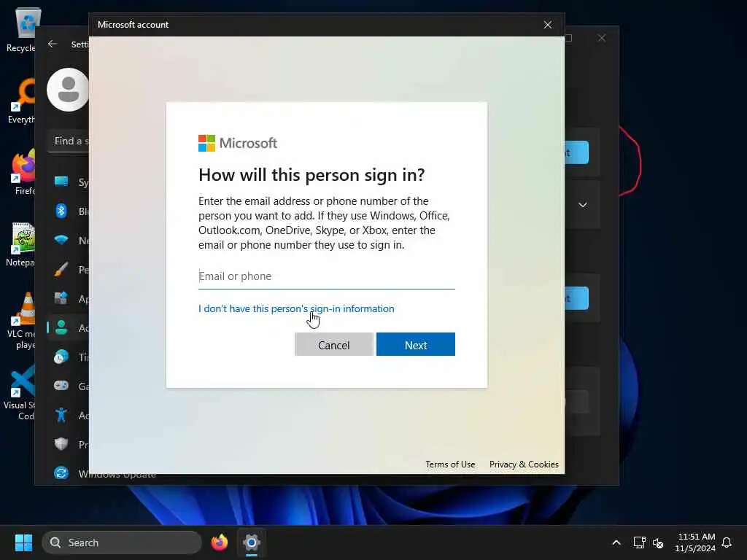Show hidden icons in system tray
This screenshot has height=560, width=747.
click(x=616, y=542)
